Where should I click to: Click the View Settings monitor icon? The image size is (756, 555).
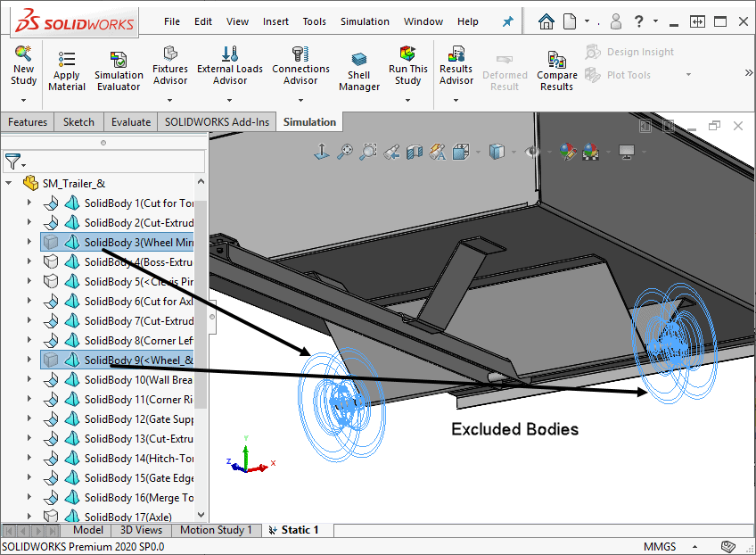627,152
